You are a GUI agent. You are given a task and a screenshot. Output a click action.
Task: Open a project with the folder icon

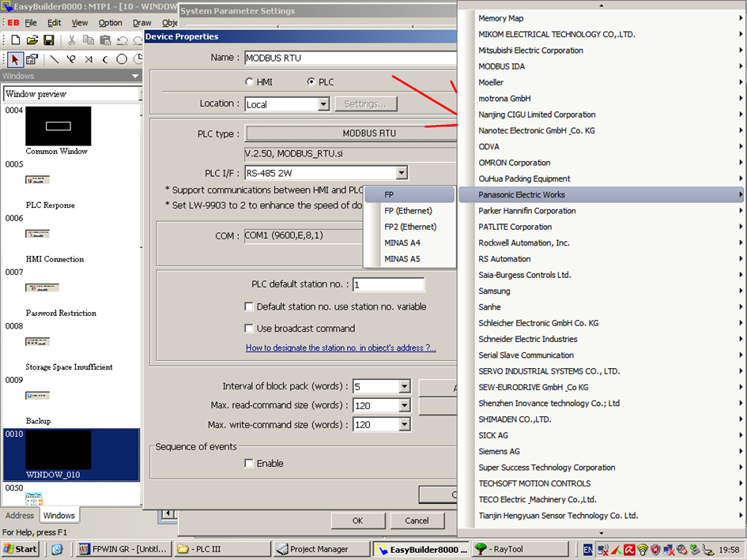point(32,39)
